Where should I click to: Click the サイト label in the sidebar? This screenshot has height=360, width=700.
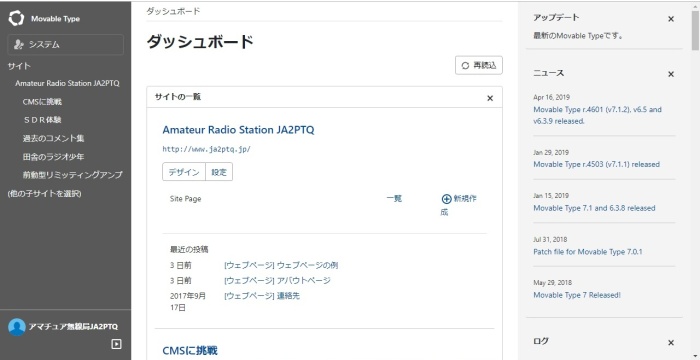pyautogui.click(x=19, y=66)
